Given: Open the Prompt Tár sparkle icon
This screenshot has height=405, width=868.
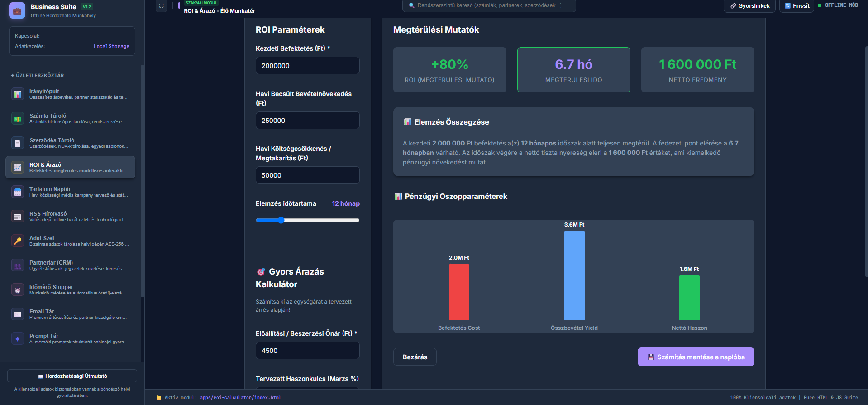Looking at the screenshot, I should pyautogui.click(x=18, y=339).
